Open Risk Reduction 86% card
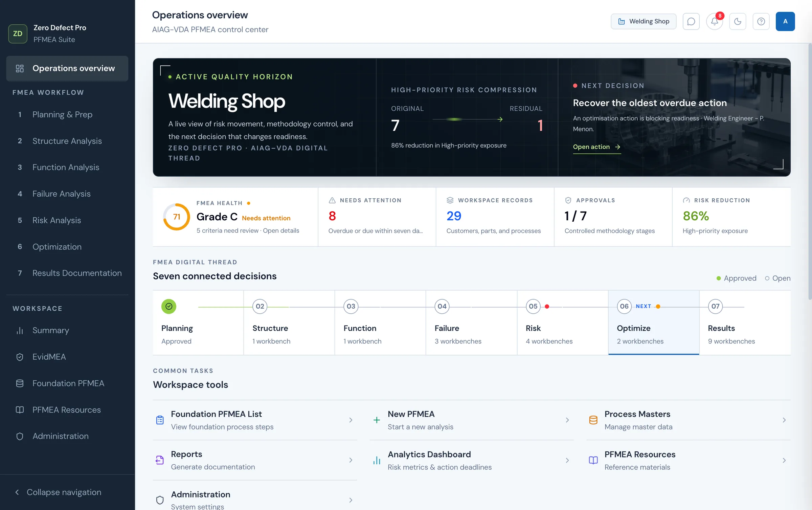This screenshot has width=812, height=510. [x=731, y=217]
